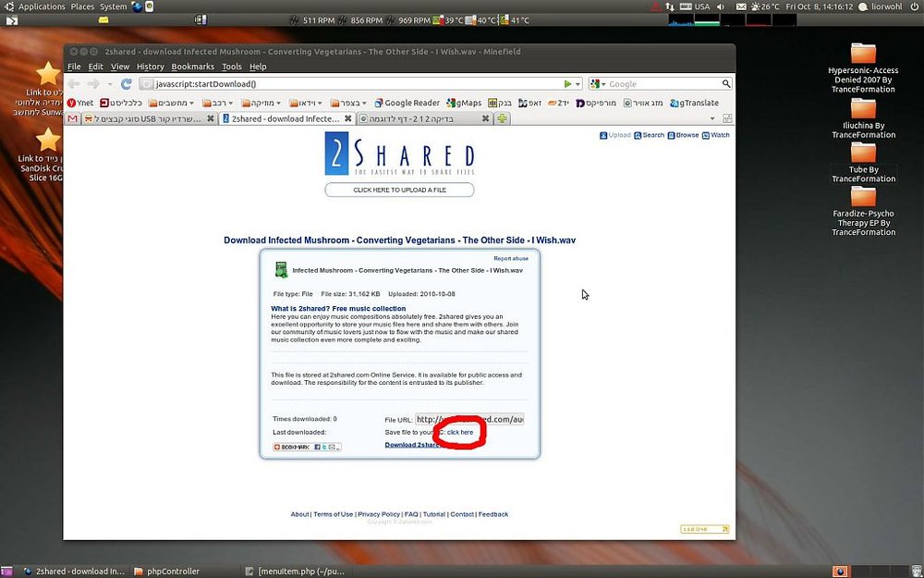Close the 2shared download tab
Image resolution: width=924 pixels, height=578 pixels.
pyautogui.click(x=347, y=118)
